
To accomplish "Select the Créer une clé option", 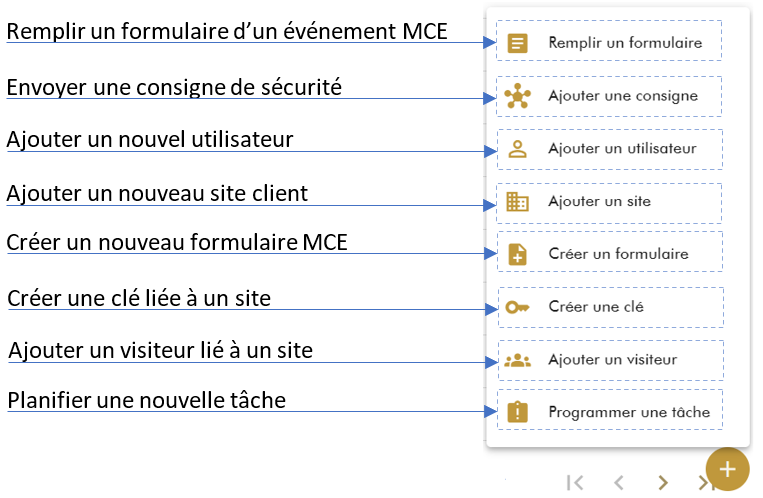I will click(596, 307).
